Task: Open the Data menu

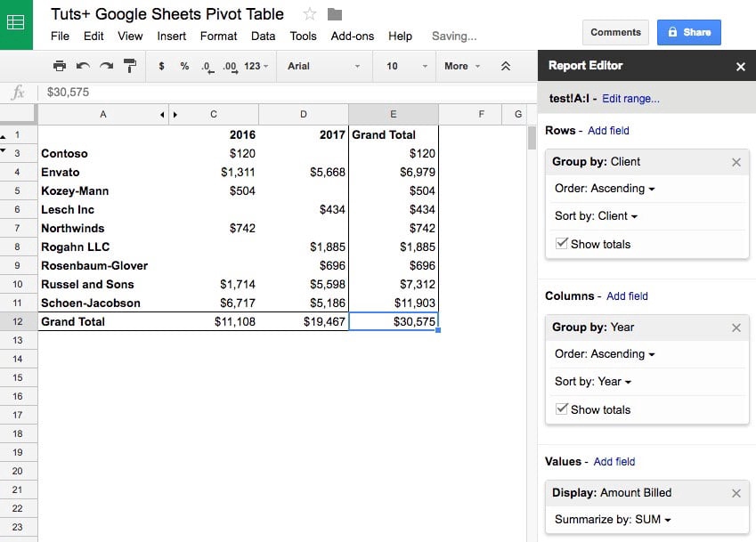Action: click(263, 36)
